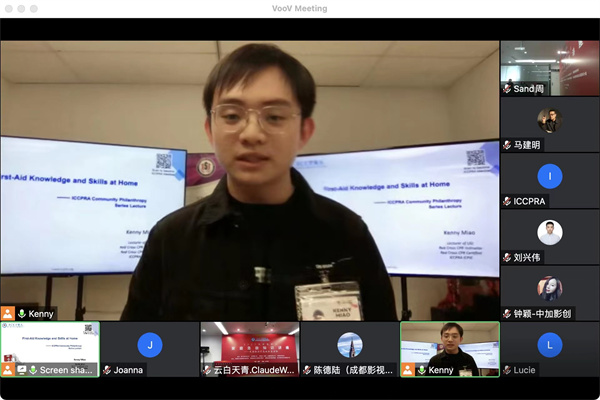Select Kenny's small video thumbnail in bottom strip
This screenshot has width=600, height=400.
(450, 349)
